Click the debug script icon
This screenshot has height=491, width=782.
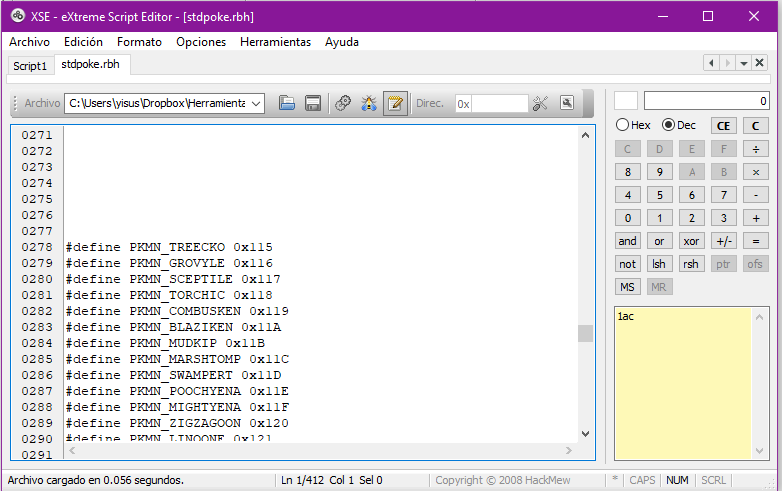tap(369, 103)
